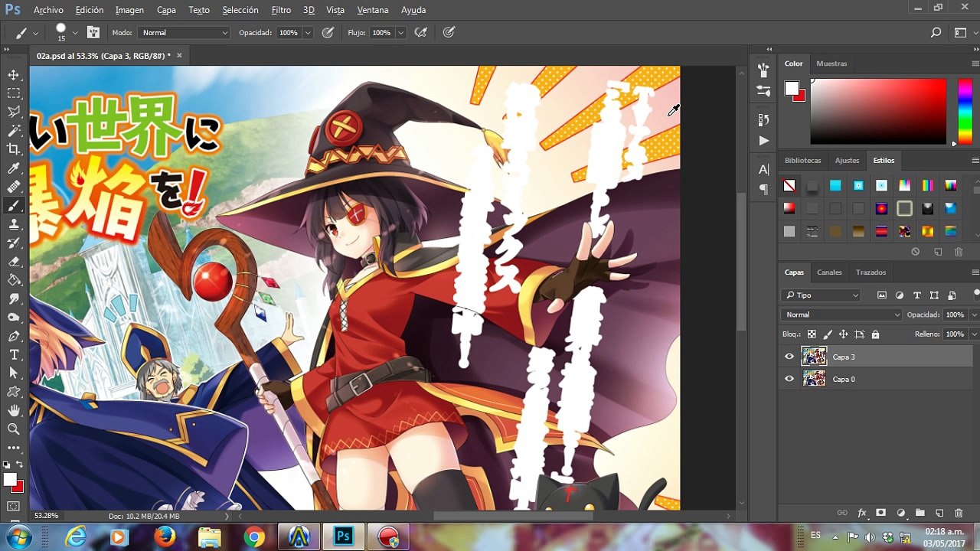980x551 pixels.
Task: Switch to the Canales tab
Action: click(x=829, y=272)
